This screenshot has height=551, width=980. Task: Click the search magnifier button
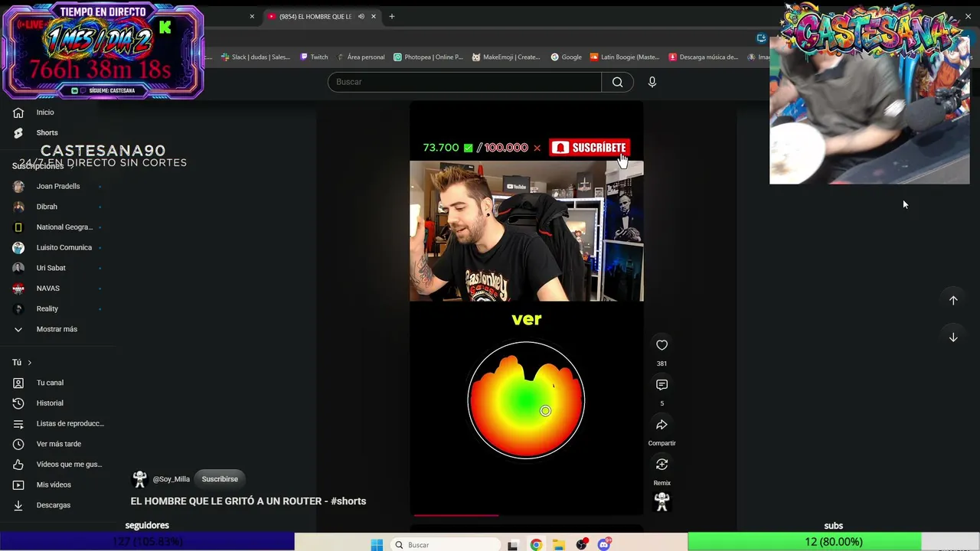[x=617, y=82]
